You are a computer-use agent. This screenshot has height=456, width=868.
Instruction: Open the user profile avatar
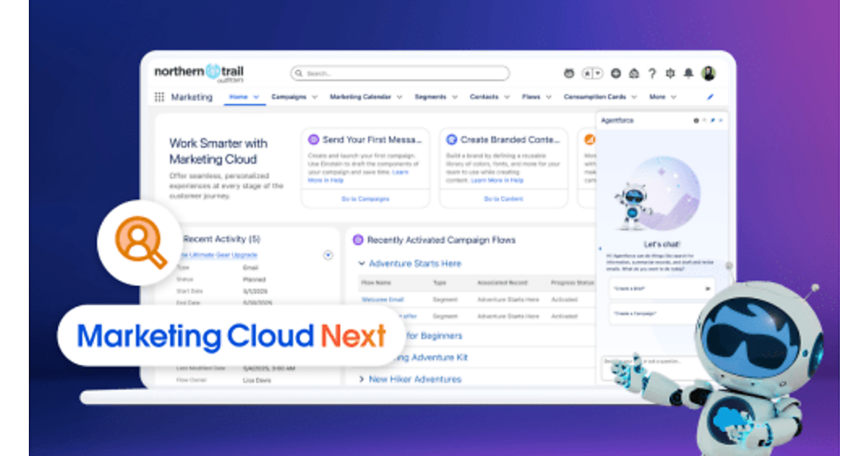[x=709, y=73]
